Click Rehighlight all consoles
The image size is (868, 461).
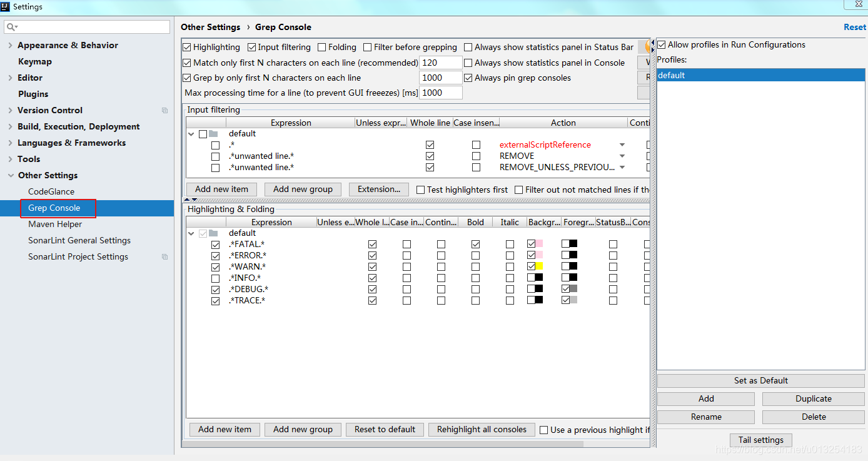(482, 429)
